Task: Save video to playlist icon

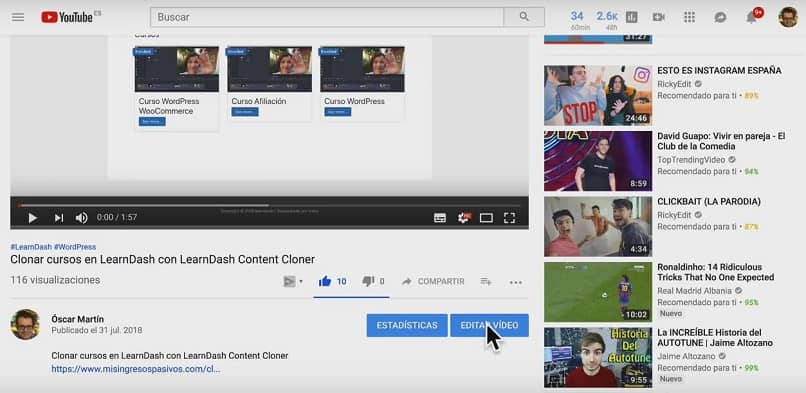Action: pyautogui.click(x=486, y=282)
